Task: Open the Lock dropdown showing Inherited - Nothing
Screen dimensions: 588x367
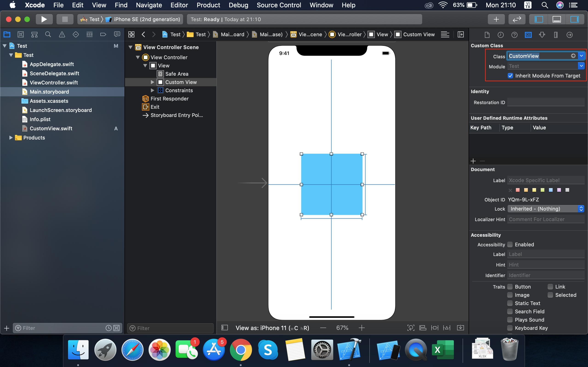Action: (x=546, y=209)
